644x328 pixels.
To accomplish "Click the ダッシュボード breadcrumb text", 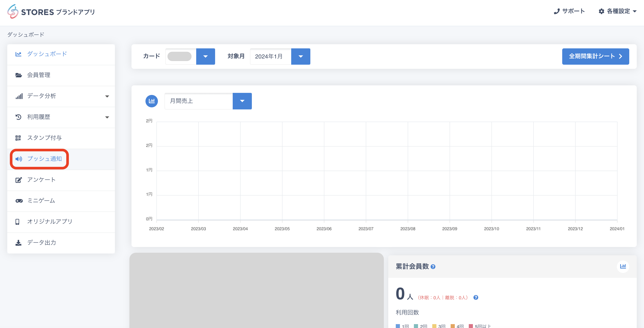I will (26, 34).
